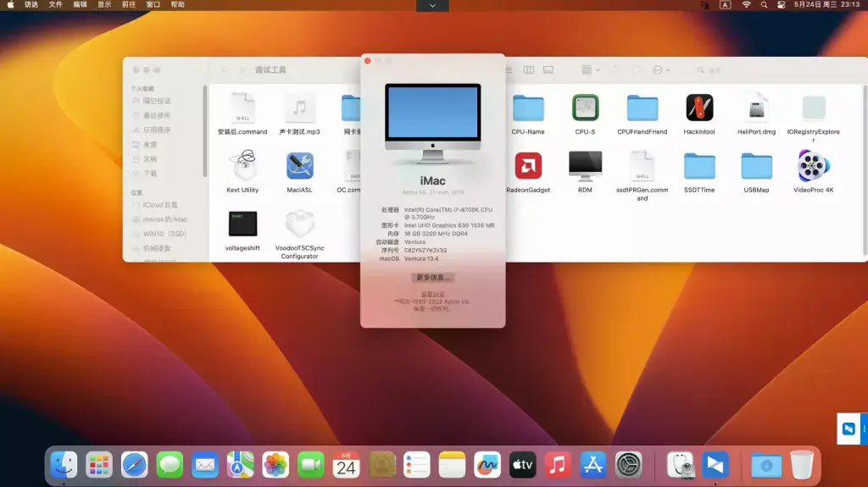Close the About This Mac window

pos(368,61)
